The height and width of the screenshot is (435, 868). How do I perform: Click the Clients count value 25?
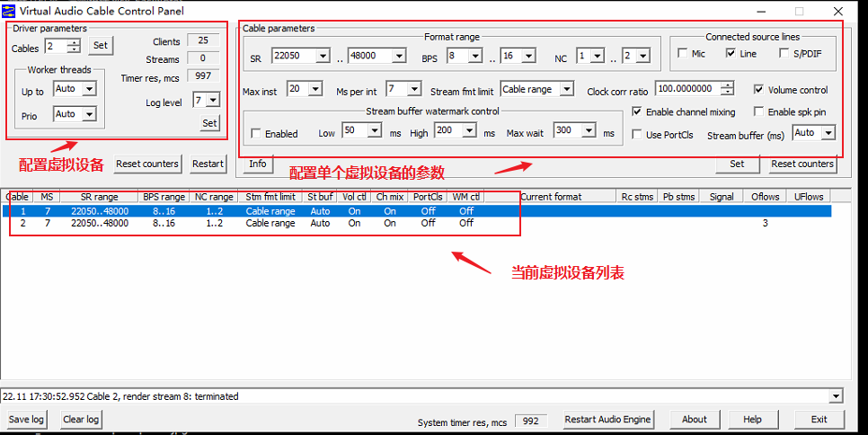(203, 40)
